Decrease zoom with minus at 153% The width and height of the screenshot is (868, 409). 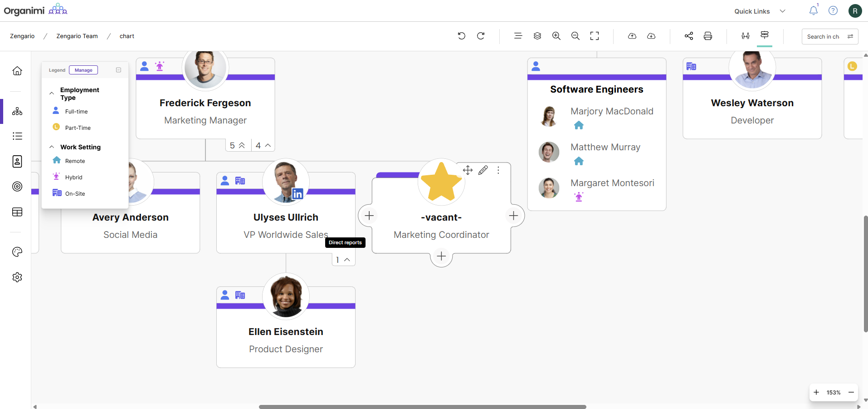click(x=851, y=392)
